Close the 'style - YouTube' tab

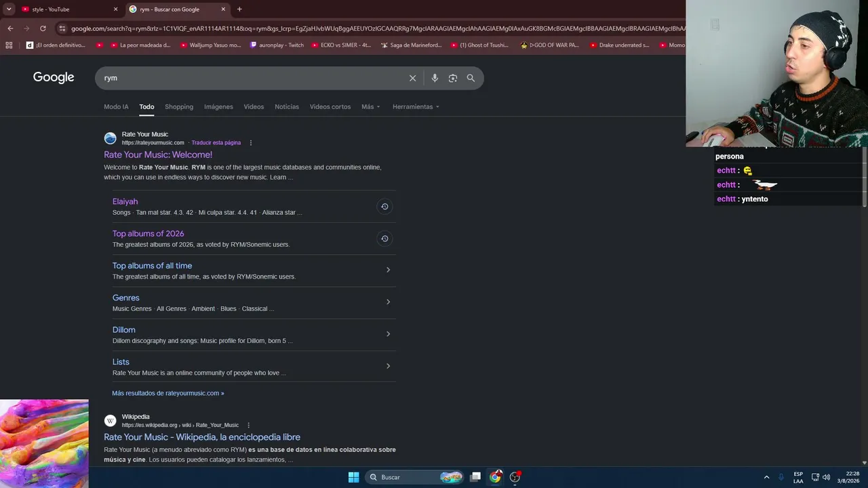coord(115,9)
